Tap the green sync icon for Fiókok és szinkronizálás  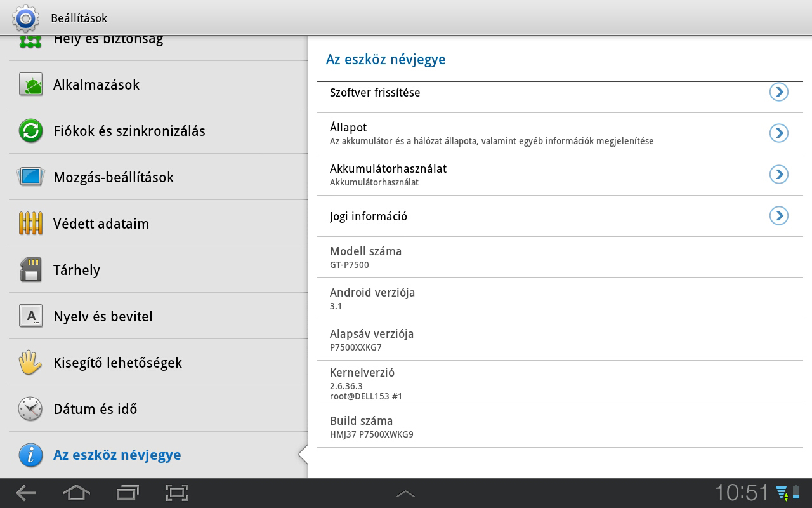point(30,131)
